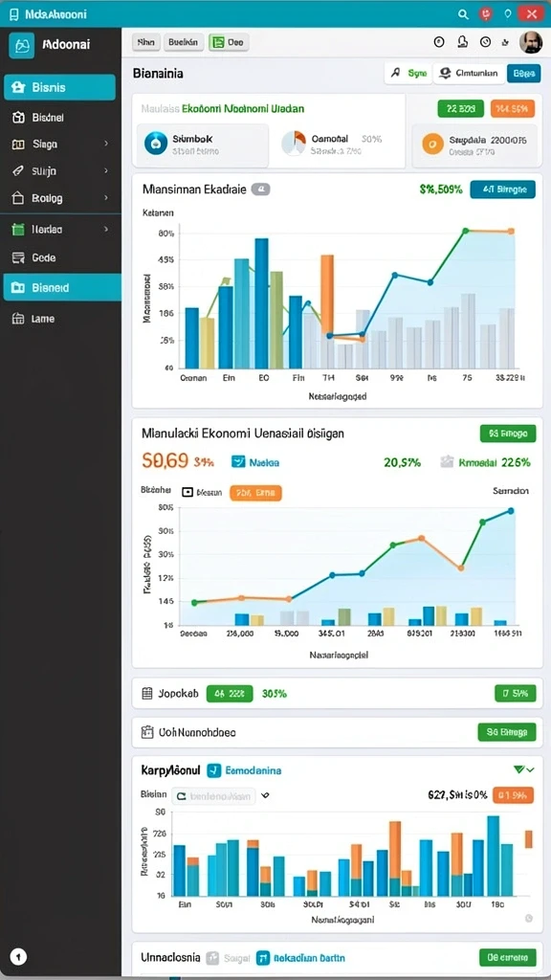Select the Siujo sidebar item
Screen dimensions: 551x980
pos(59,170)
